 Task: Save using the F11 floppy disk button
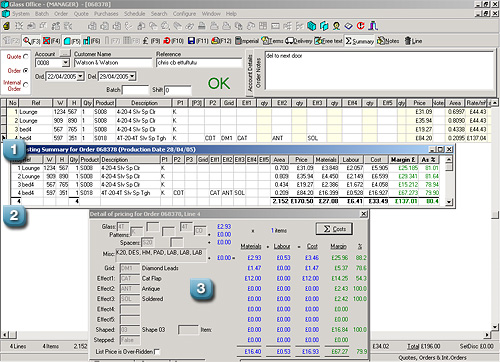198,41
